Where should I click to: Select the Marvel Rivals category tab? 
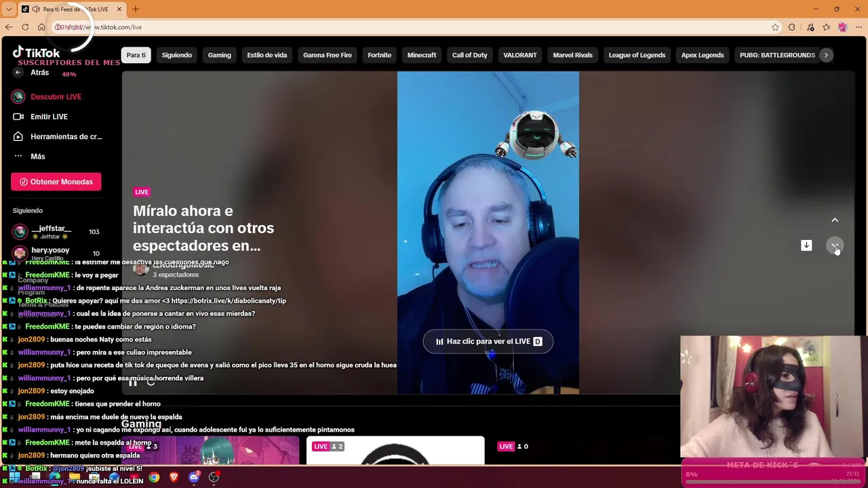(572, 55)
